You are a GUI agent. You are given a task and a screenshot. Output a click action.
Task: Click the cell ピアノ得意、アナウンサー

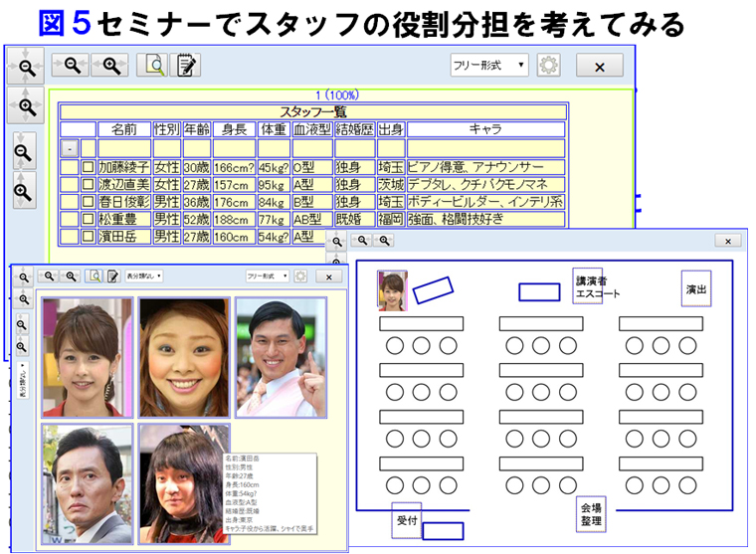(485, 167)
